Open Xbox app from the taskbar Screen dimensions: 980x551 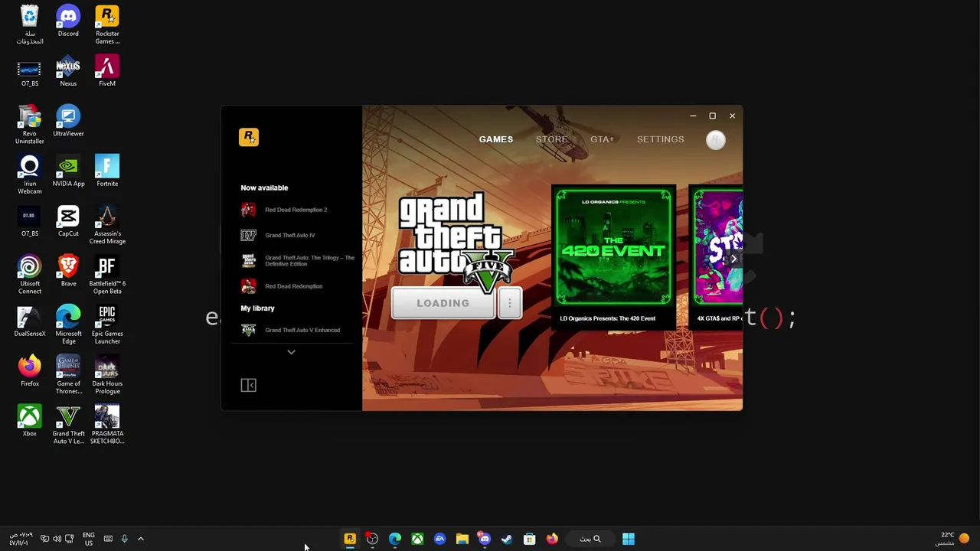click(x=417, y=539)
